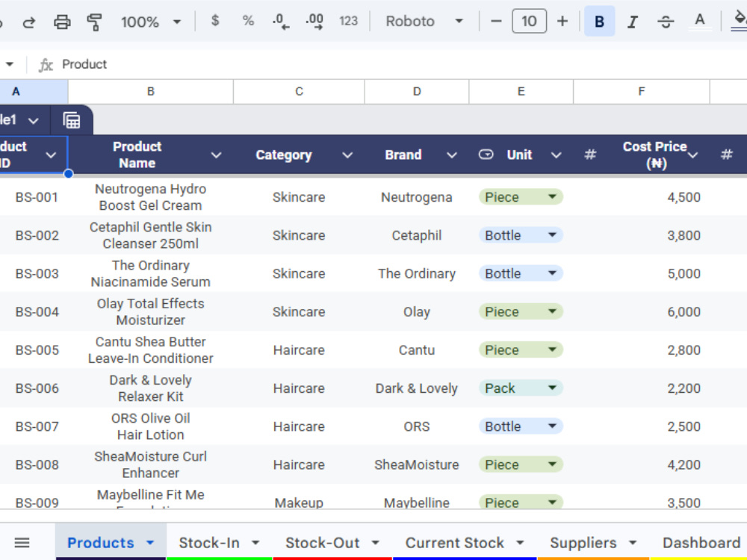Open Unit column filter chevron
Image resolution: width=747 pixels, height=560 pixels.
pyautogui.click(x=557, y=155)
